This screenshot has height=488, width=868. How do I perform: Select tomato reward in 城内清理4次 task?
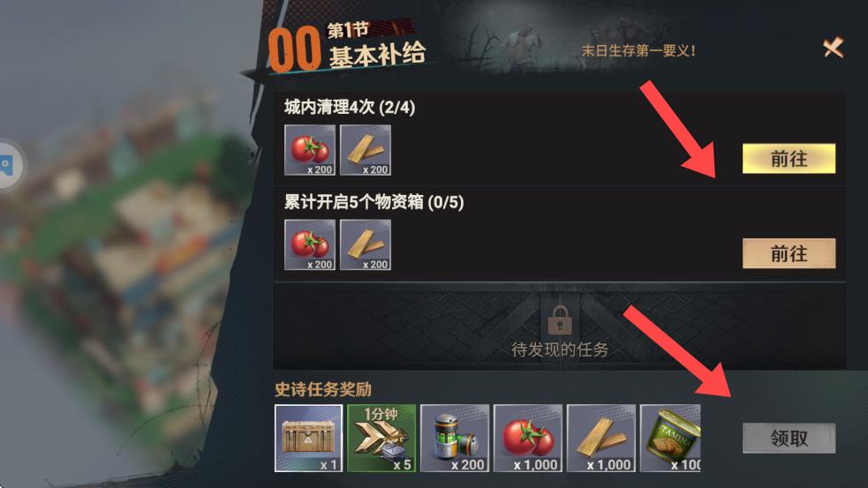point(310,150)
